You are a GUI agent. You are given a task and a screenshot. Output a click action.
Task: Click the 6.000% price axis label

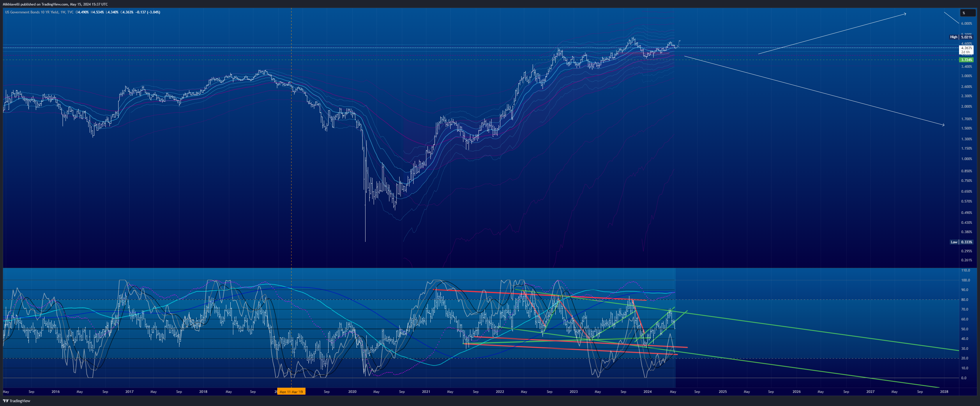click(x=966, y=24)
